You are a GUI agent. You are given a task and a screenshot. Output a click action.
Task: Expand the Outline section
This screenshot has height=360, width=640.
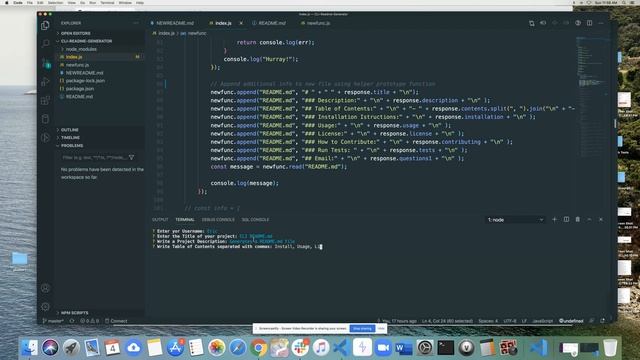[69, 130]
